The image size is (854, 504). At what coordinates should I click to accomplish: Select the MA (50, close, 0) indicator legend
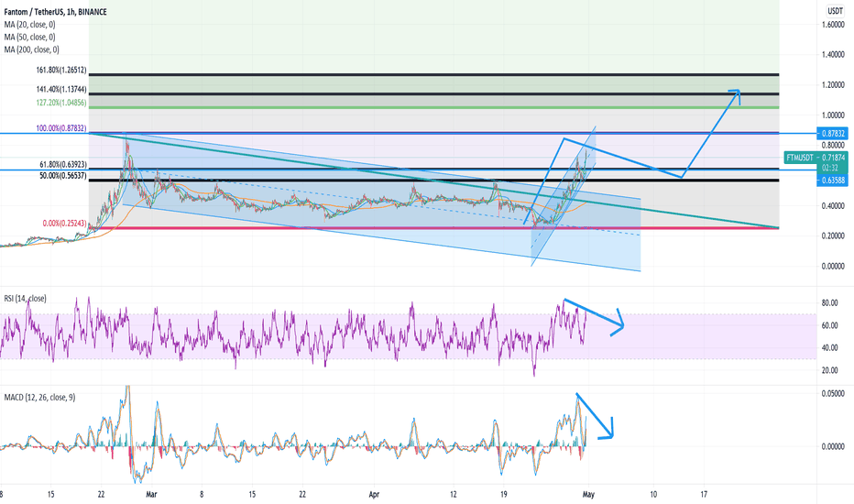coord(29,37)
